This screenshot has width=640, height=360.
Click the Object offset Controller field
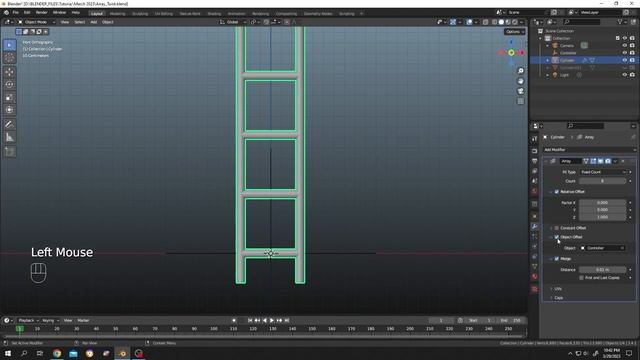(x=603, y=248)
